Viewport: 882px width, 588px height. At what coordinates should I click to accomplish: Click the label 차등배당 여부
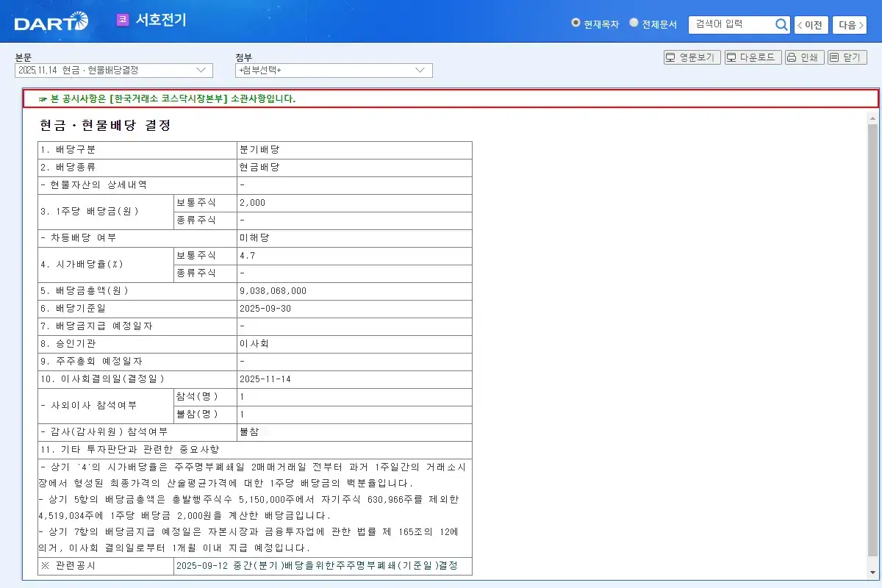pyautogui.click(x=79, y=238)
